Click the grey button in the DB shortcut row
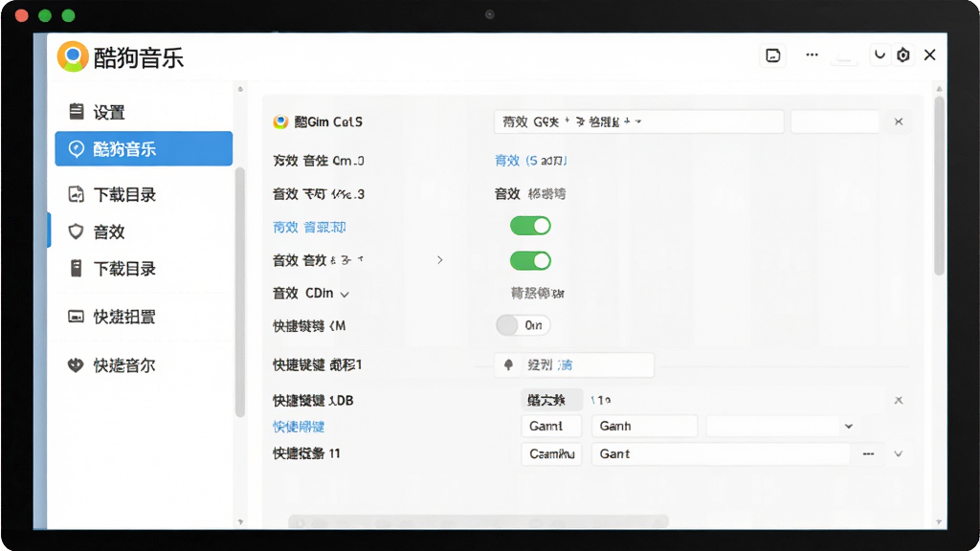The image size is (980, 551). 550,400
